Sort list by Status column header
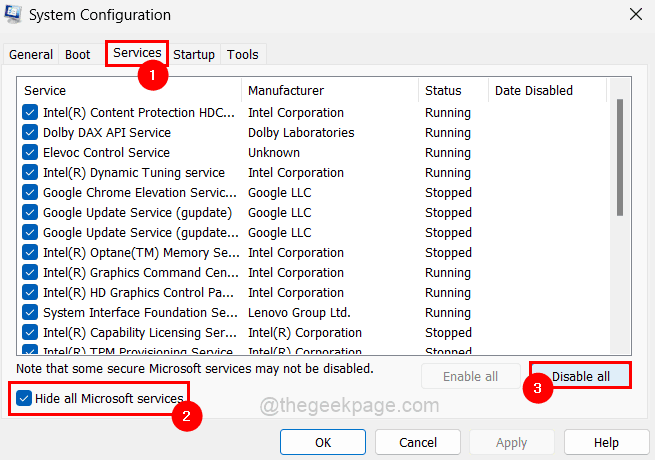The image size is (655, 460). tap(453, 91)
